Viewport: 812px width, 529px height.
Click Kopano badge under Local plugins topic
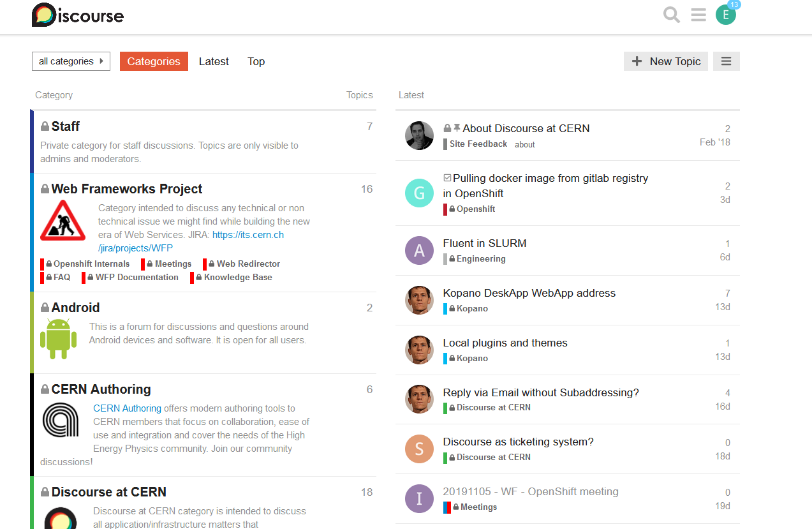(466, 359)
